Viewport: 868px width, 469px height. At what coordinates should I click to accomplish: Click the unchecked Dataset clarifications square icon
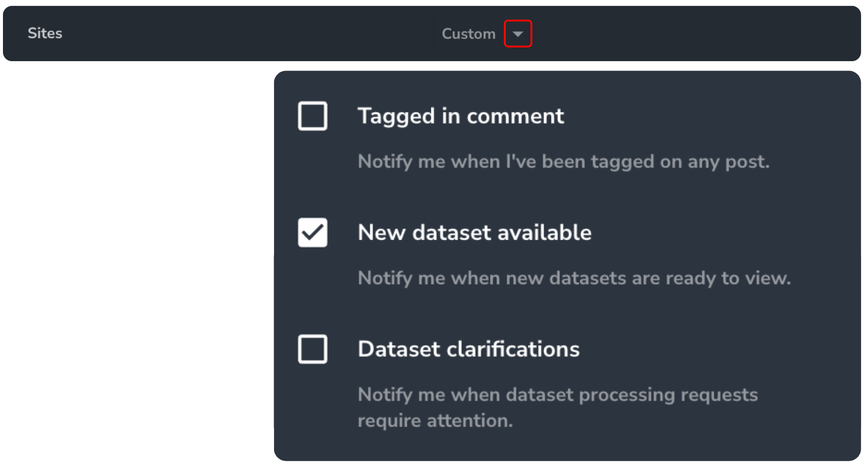(312, 349)
